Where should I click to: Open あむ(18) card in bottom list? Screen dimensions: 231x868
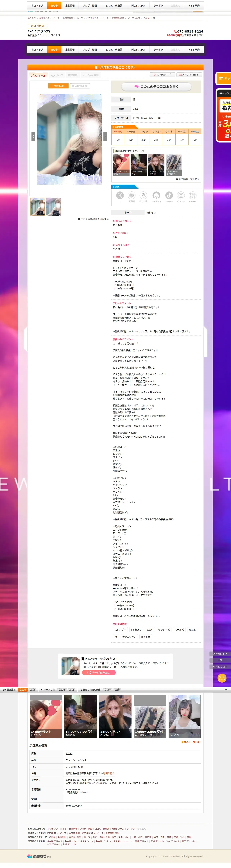81,716
